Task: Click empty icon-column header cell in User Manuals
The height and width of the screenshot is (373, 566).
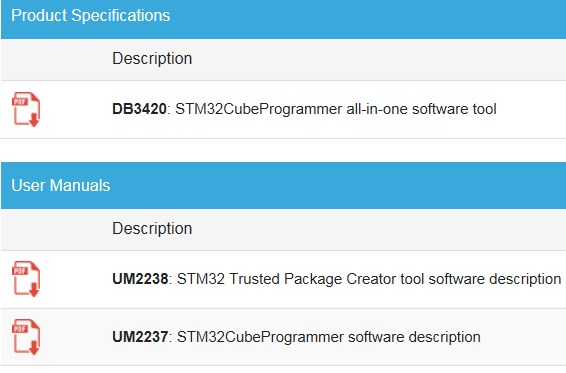Action: click(x=56, y=229)
